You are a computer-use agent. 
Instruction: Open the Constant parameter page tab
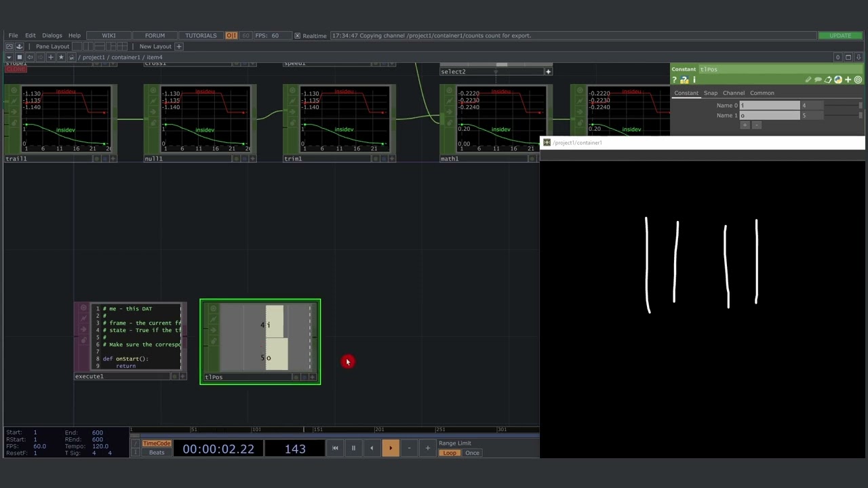[x=686, y=93]
